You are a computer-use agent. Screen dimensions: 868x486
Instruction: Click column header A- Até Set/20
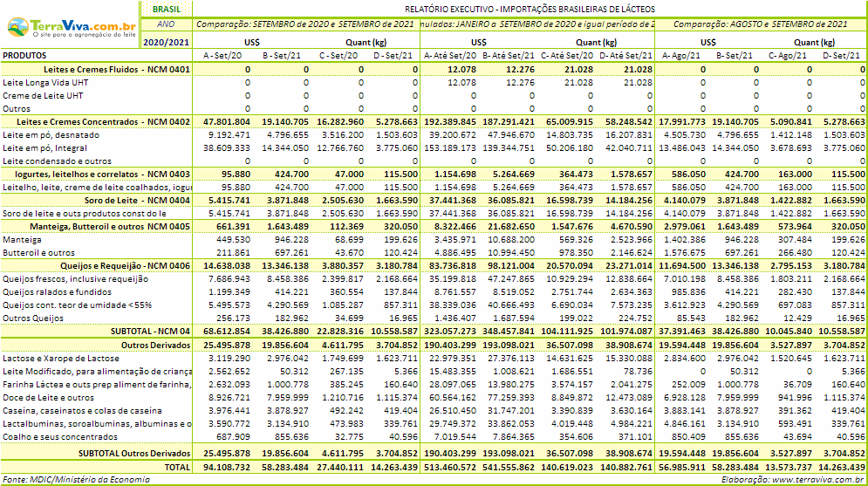click(x=449, y=55)
